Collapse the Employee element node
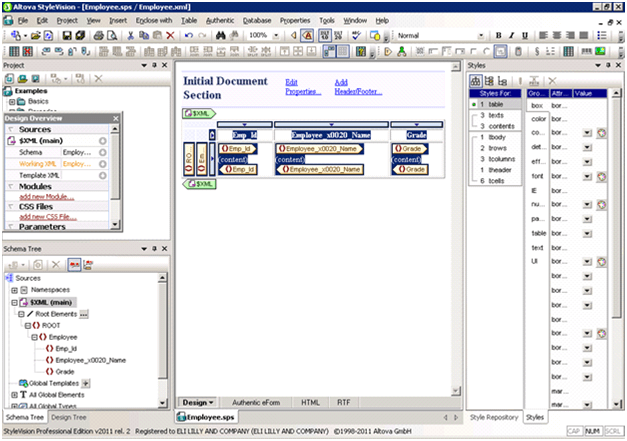Screen dimensions: 627x441 pos(34,337)
